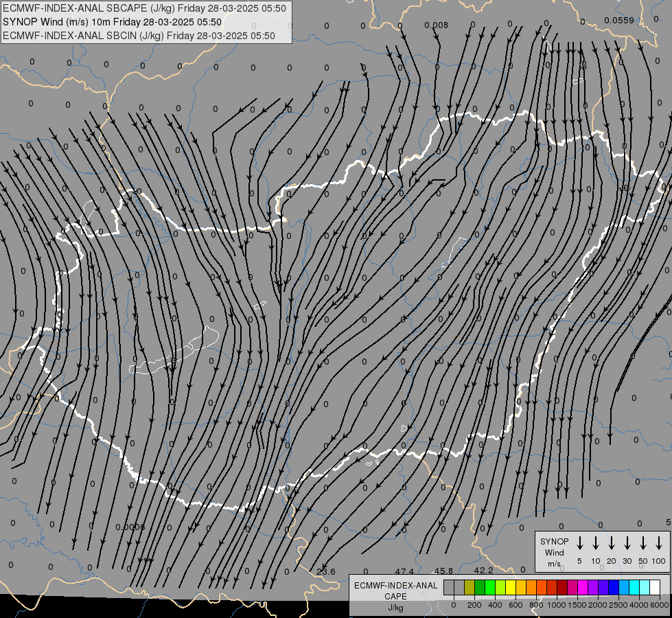Viewport: 672px width, 618px height.
Task: Select the 47.4 value label
Action: (404, 572)
